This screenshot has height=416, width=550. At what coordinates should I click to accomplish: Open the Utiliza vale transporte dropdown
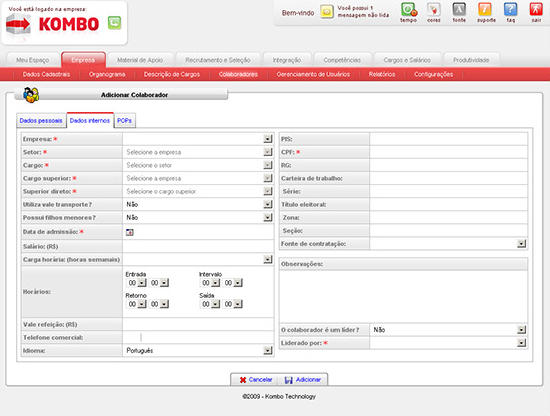click(x=268, y=204)
